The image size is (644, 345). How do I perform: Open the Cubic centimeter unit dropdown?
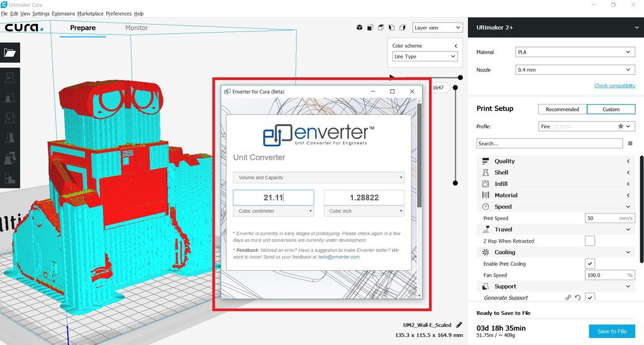pyautogui.click(x=274, y=211)
